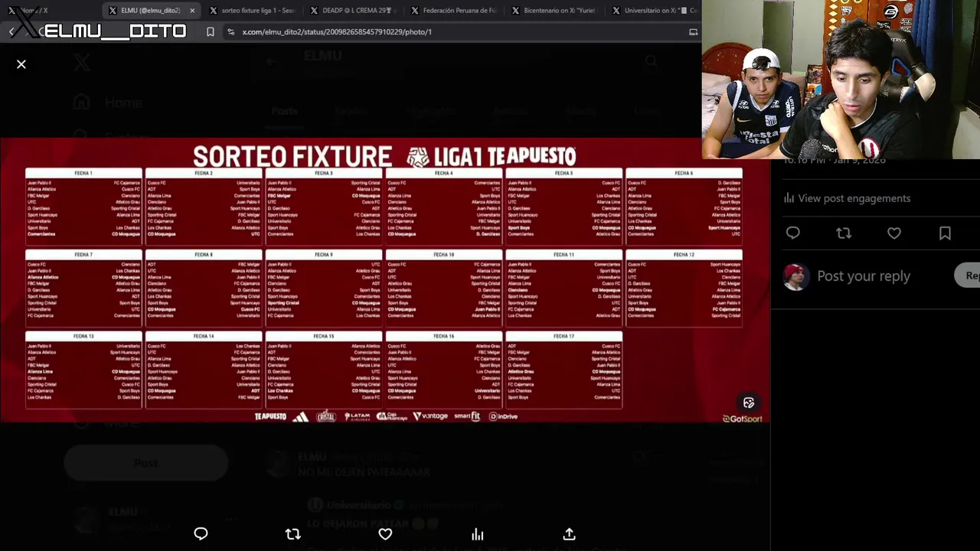Switch to the sorteo fixture liga 1 tab
This screenshot has height=551, width=980.
point(253,11)
